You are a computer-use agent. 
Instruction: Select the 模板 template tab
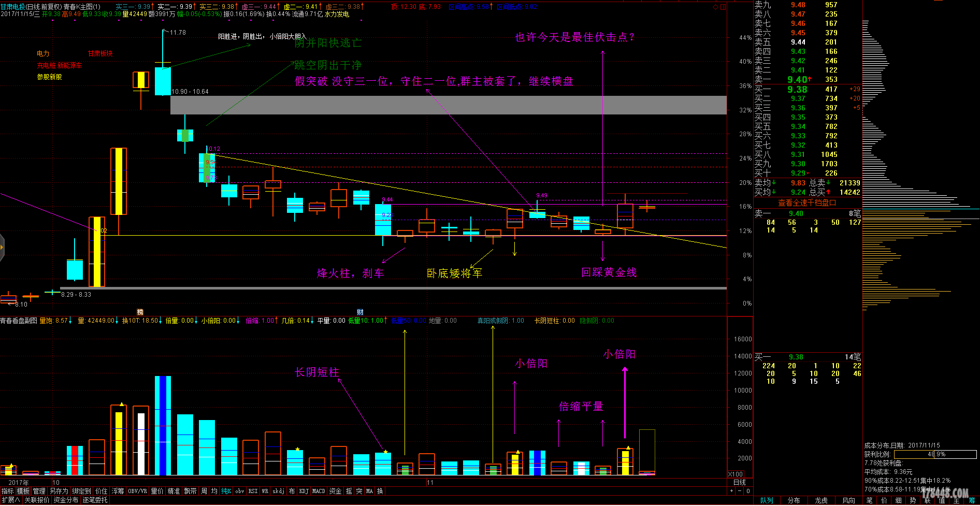(x=23, y=491)
